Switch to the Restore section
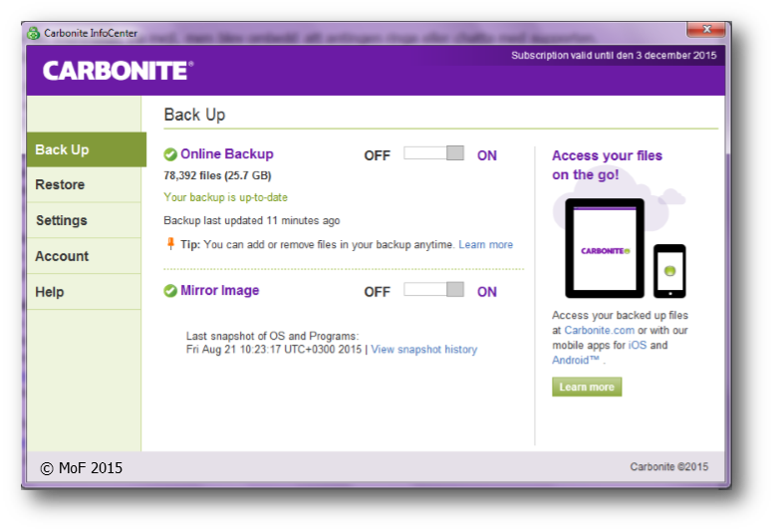774x532 pixels. click(86, 184)
